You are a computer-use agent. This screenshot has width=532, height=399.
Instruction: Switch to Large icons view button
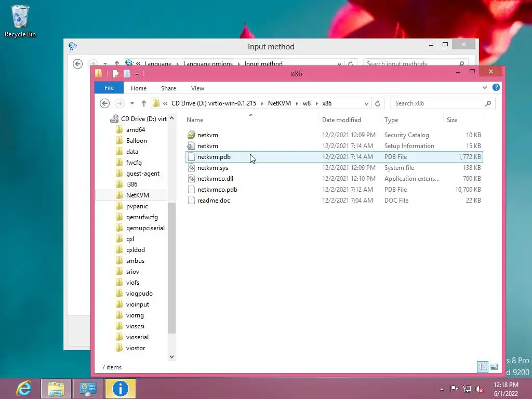(x=494, y=367)
